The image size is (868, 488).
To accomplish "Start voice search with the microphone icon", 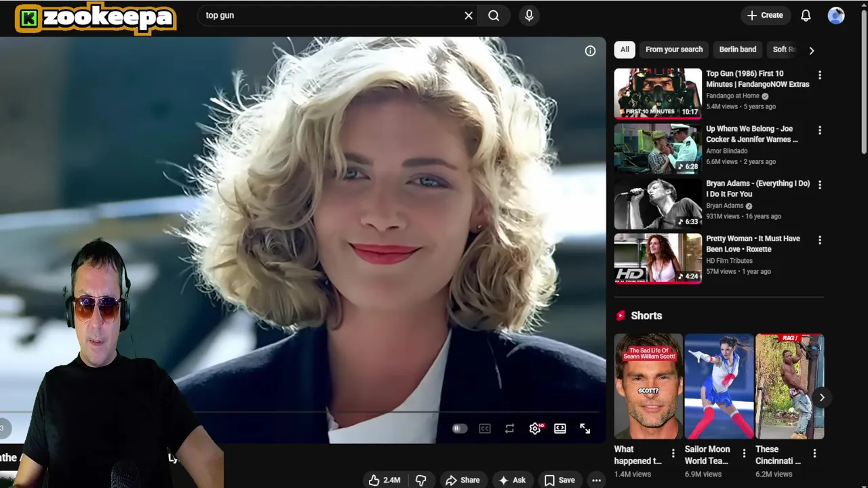I will (x=530, y=16).
